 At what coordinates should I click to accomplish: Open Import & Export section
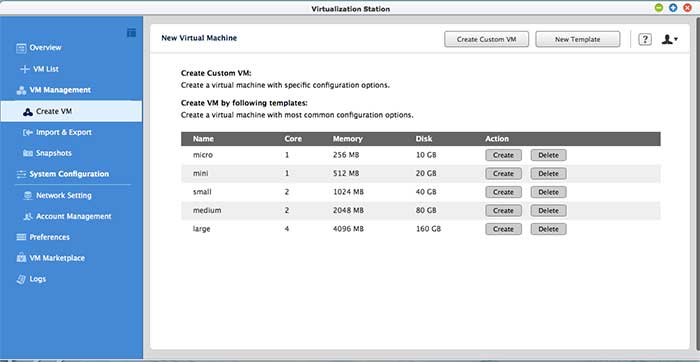64,133
